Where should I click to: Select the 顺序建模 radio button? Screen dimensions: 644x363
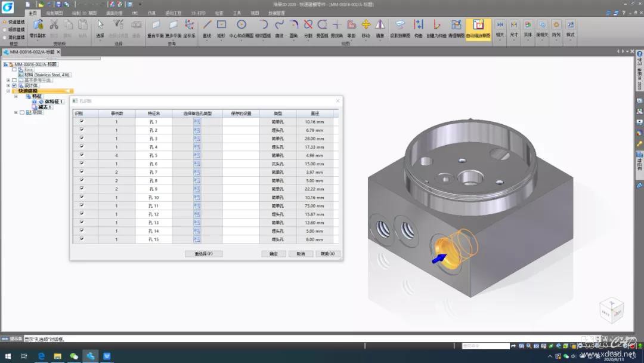[5, 29]
